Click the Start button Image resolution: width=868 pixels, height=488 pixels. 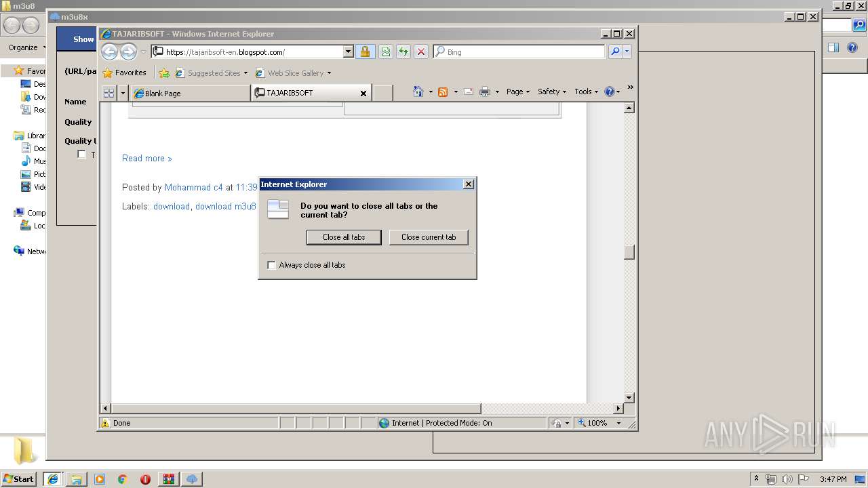coord(19,479)
